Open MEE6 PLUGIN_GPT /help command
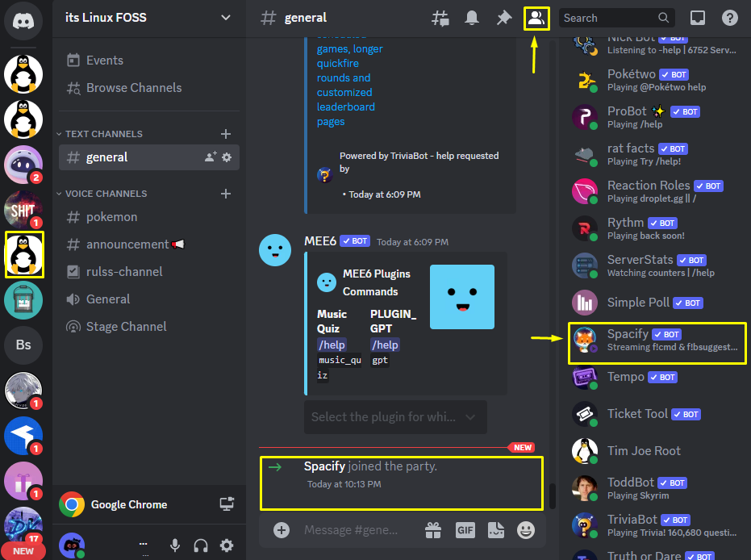The height and width of the screenshot is (560, 751). tap(385, 345)
